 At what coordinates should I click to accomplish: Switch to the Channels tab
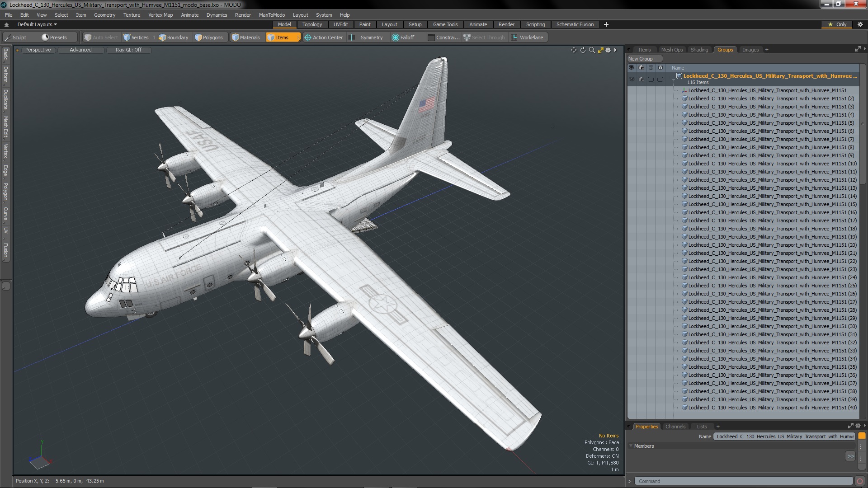[x=675, y=427]
